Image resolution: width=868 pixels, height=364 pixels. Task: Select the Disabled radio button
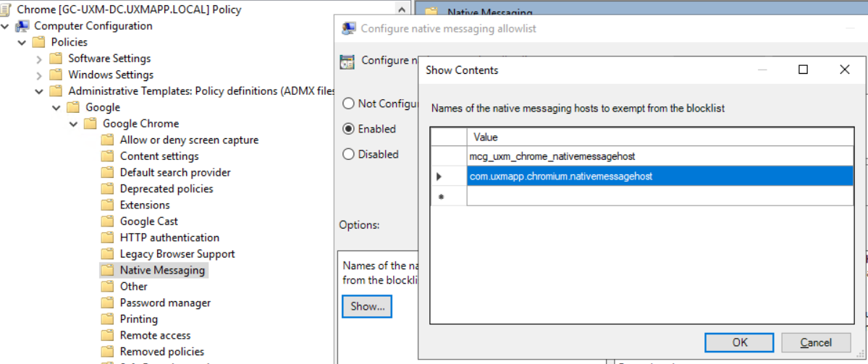click(x=349, y=154)
